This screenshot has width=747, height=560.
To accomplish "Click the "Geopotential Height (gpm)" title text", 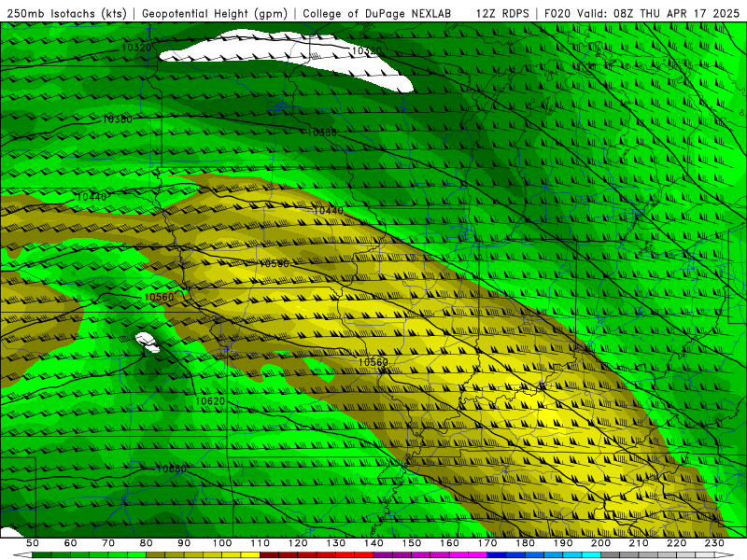I will coord(215,13).
